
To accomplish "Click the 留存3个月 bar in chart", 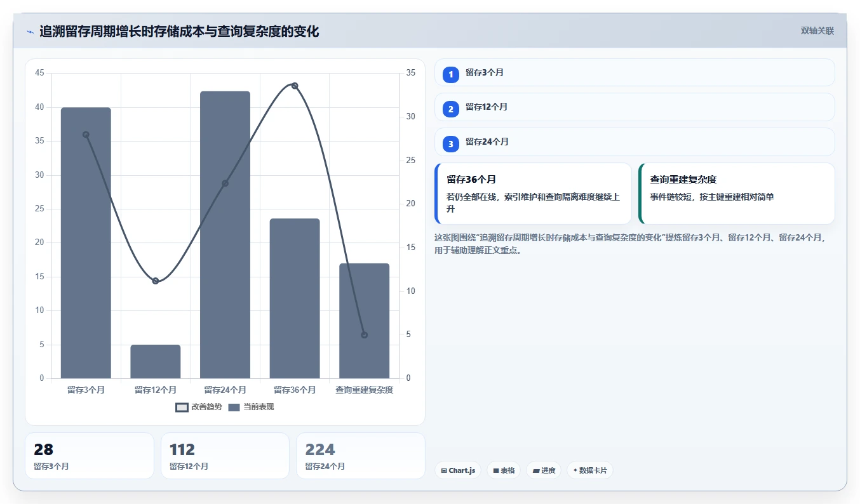I will pyautogui.click(x=86, y=243).
